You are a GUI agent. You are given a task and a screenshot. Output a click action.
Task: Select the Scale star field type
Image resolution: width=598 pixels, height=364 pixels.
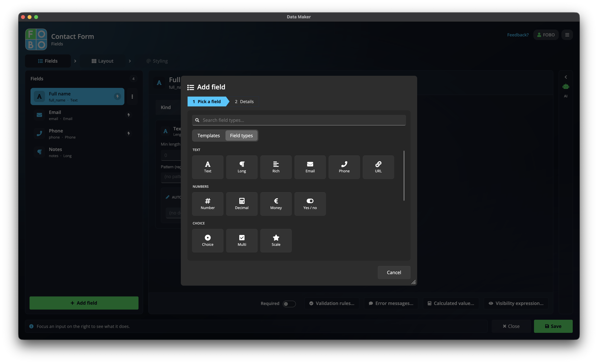[x=276, y=241]
